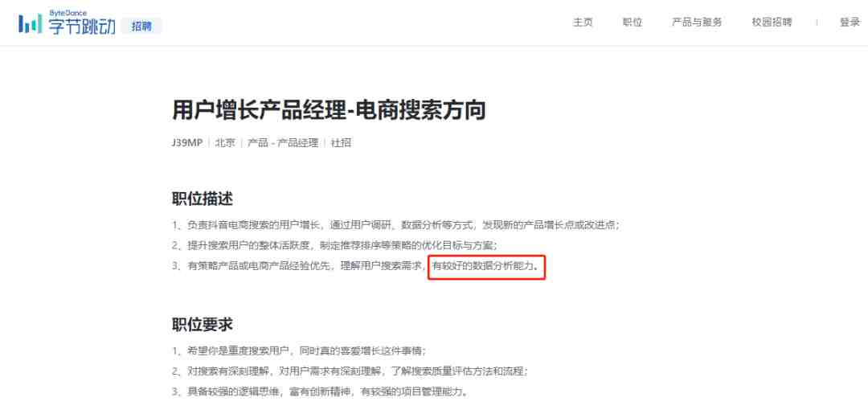Click the highlighted text 有较好的数据分析能力
This screenshot has width=868, height=414.
[x=485, y=266]
